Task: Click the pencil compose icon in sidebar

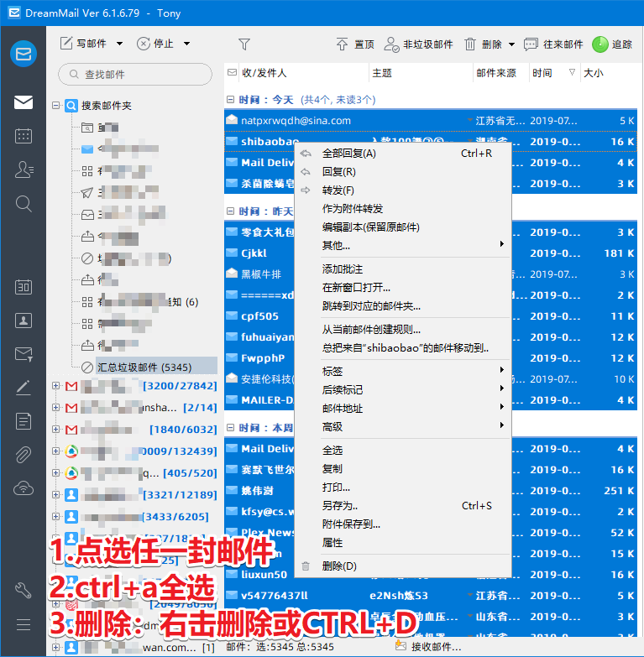Action: click(x=24, y=388)
